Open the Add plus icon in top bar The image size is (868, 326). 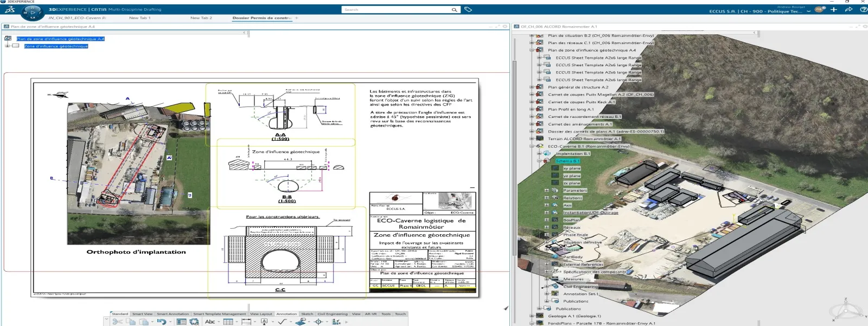click(x=834, y=9)
